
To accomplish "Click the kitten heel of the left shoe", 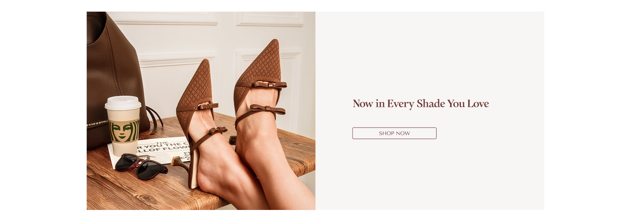I will pos(180,163).
